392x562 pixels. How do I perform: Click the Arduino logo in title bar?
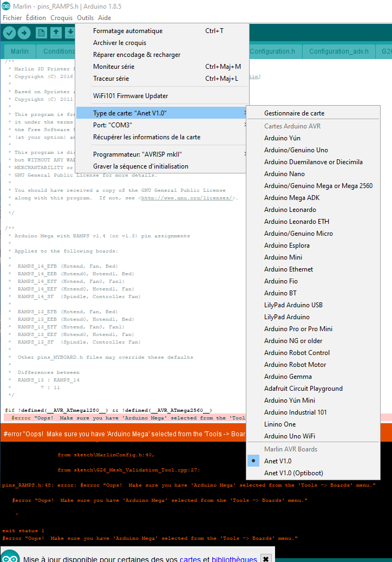tap(6, 6)
